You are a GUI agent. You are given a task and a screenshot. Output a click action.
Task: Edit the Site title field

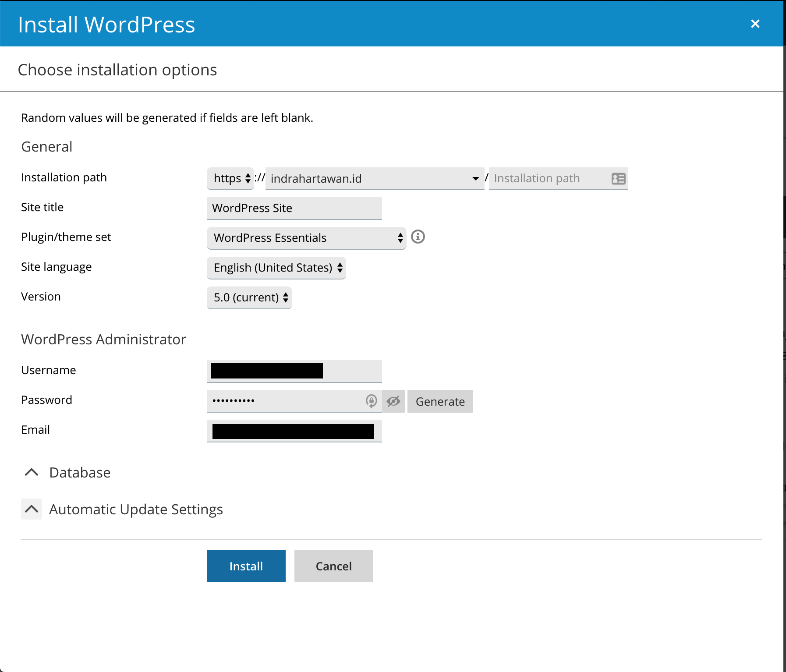(294, 208)
